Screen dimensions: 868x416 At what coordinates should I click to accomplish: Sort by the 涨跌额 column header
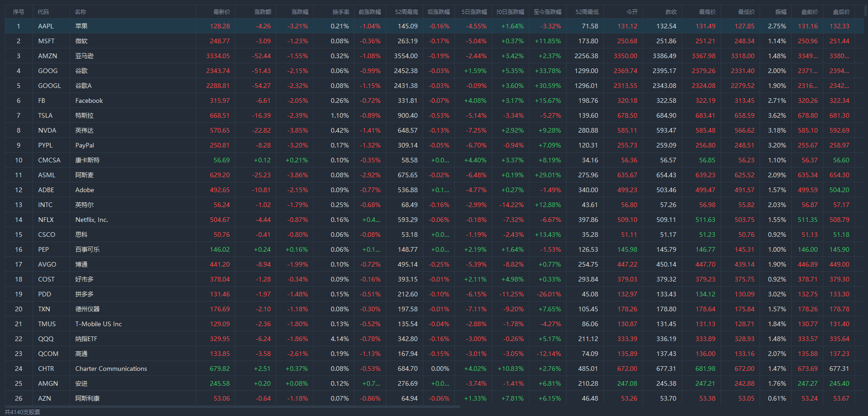pos(262,12)
